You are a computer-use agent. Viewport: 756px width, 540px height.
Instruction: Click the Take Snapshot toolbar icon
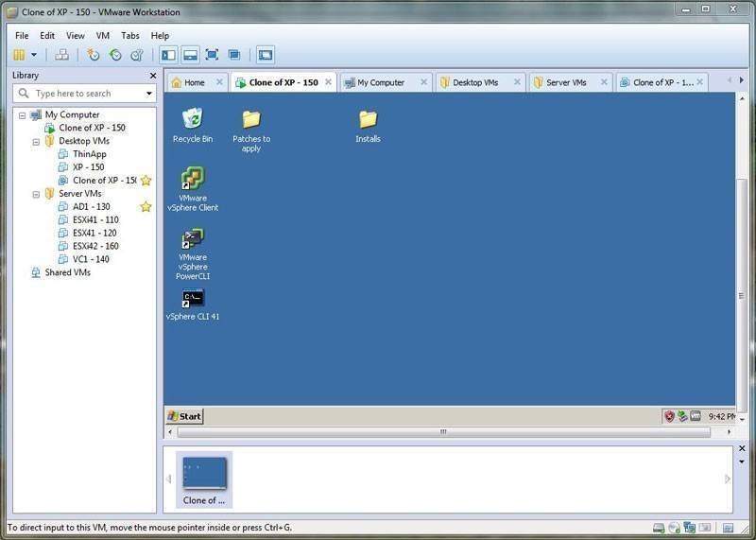point(94,55)
